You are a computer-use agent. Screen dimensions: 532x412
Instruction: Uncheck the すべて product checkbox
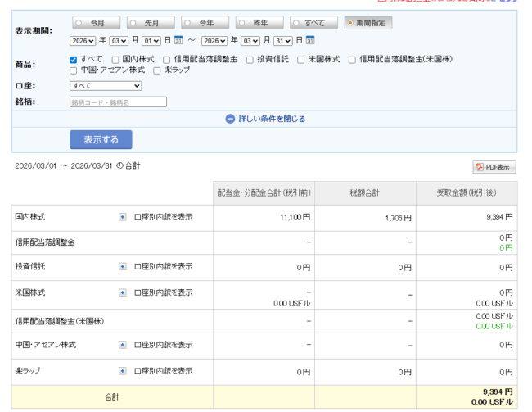point(74,60)
